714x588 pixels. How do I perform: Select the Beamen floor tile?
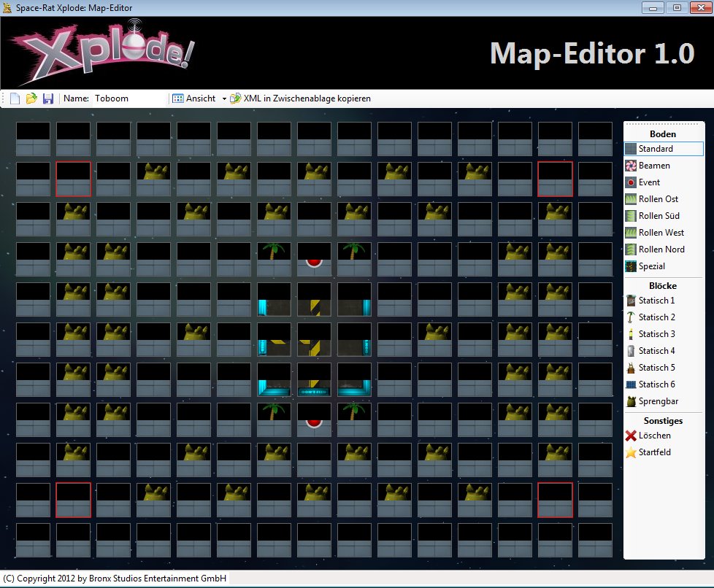coord(653,166)
